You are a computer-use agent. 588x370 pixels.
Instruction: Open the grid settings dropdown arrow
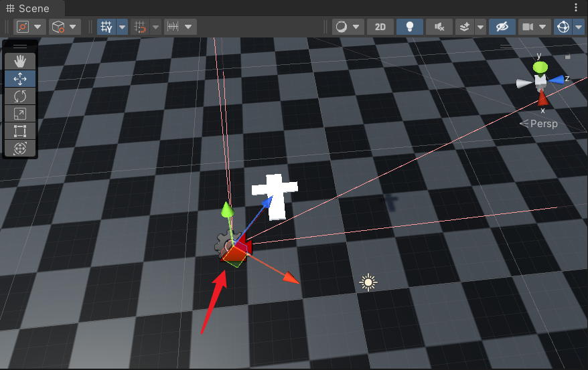[123, 27]
